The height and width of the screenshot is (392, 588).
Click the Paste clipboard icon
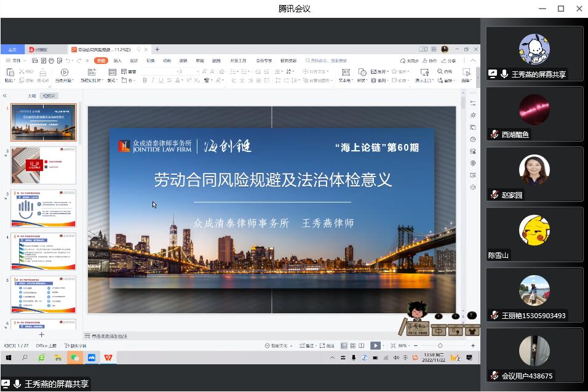[10, 72]
